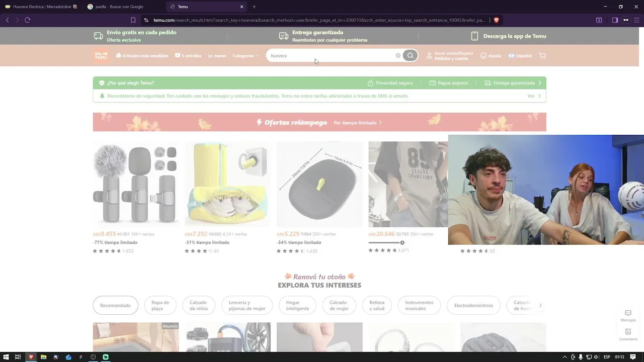Click ESP keyboard language indicator

click(607, 357)
